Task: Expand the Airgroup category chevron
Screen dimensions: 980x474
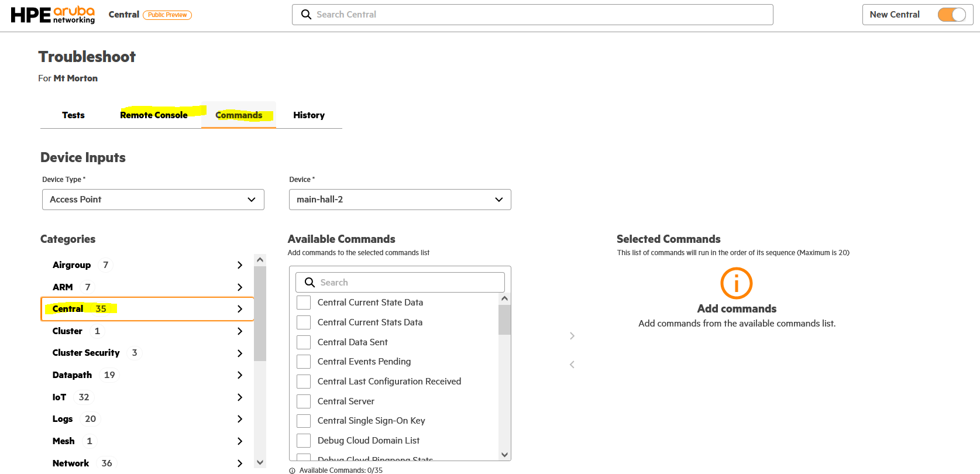Action: (240, 265)
